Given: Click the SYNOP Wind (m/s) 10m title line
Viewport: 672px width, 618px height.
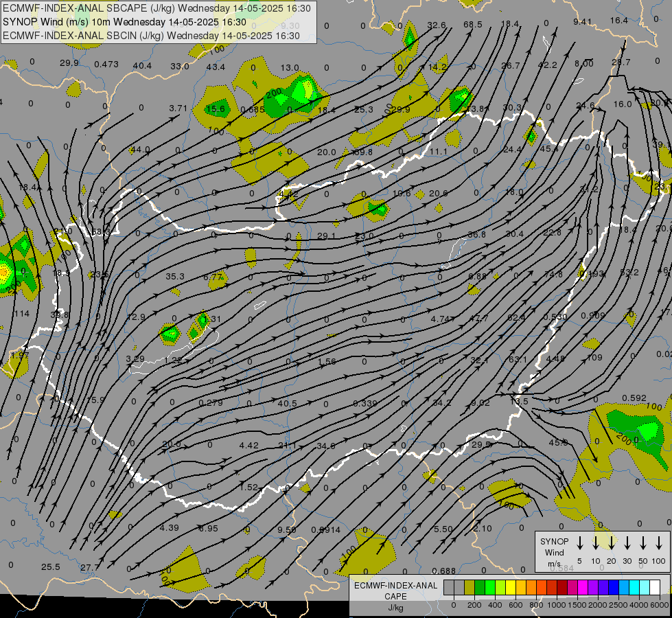Looking at the screenshot, I should click(x=124, y=22).
